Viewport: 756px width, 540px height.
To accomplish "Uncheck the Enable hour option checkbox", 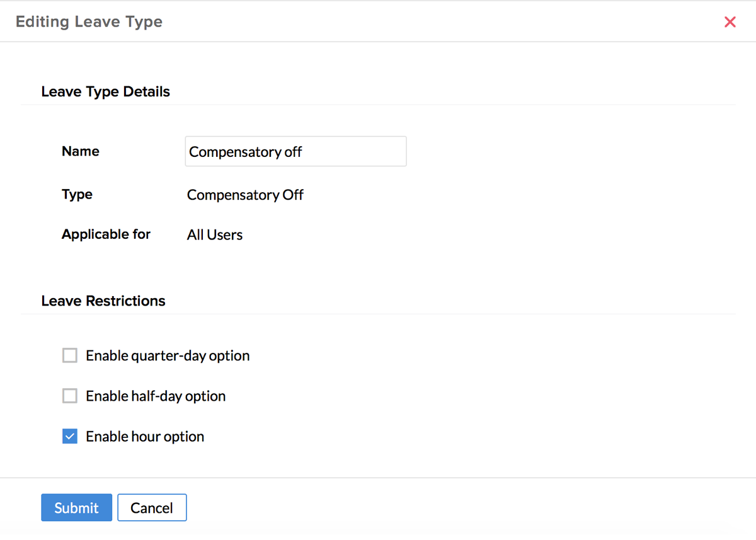I will (70, 437).
